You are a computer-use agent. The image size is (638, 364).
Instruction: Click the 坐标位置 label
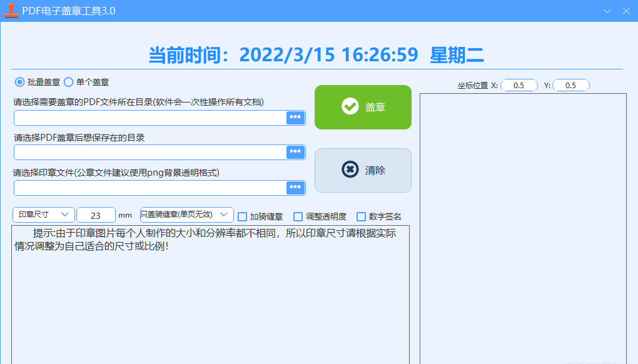tap(472, 86)
